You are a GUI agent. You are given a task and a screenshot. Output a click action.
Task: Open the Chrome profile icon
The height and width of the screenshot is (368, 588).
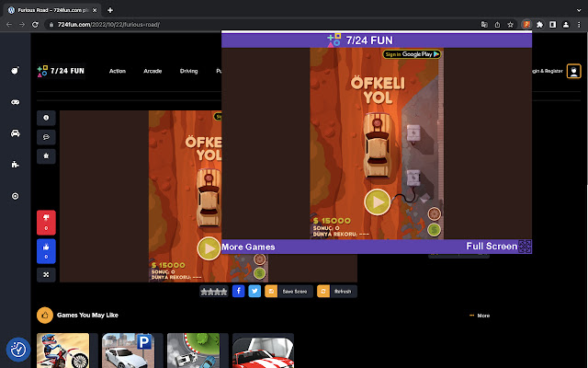(x=566, y=25)
